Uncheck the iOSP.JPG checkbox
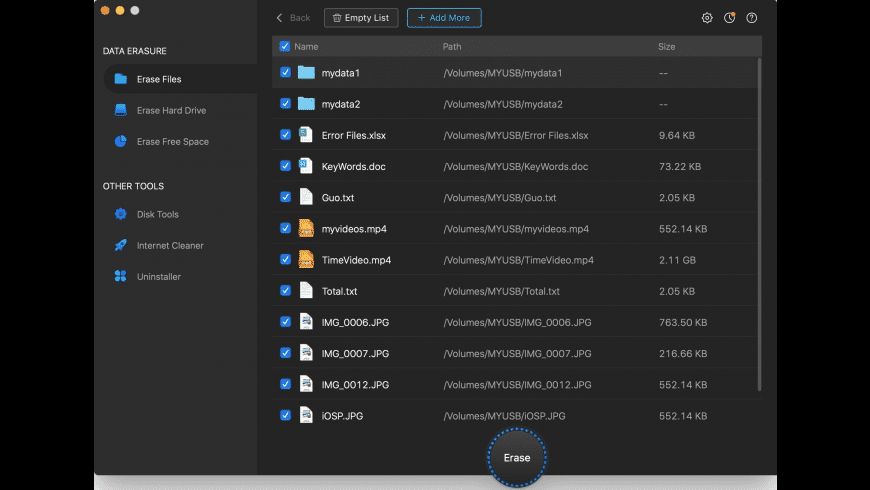Screen dimensions: 870x490 pos(285,415)
